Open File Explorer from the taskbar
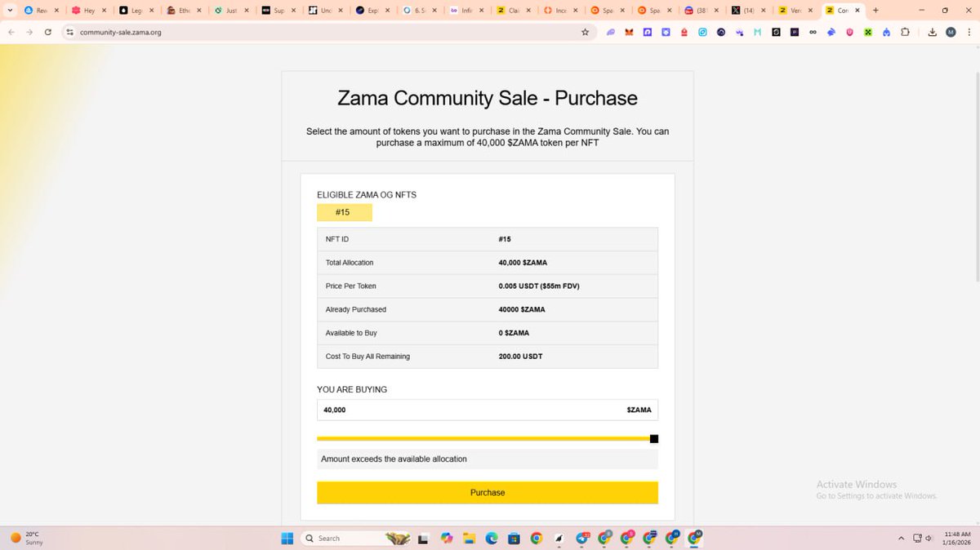The width and height of the screenshot is (980, 550). coord(469,539)
